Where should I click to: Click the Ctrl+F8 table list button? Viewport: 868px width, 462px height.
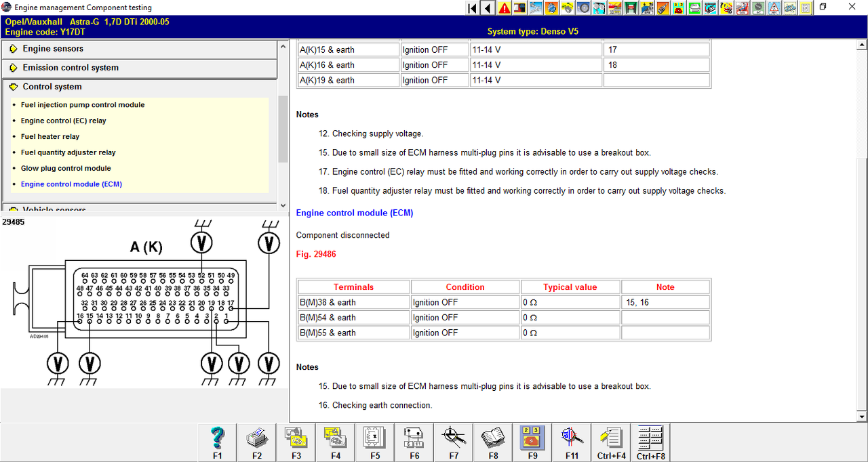click(650, 443)
